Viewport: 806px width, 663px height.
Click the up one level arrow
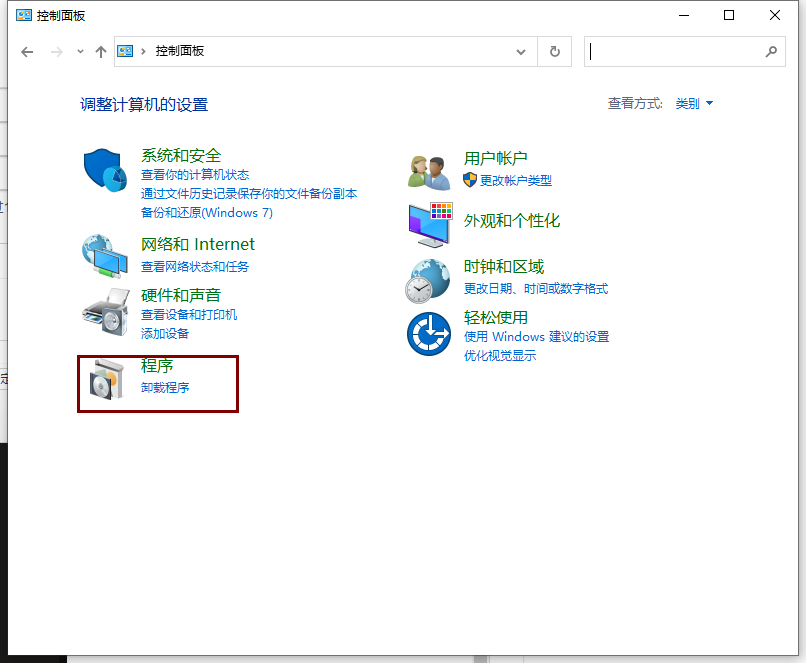click(x=100, y=51)
